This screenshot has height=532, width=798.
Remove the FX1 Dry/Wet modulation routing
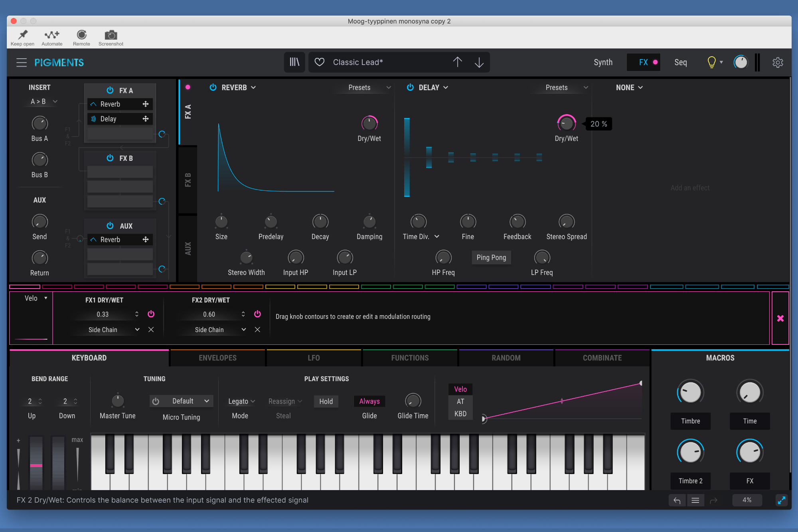click(151, 329)
